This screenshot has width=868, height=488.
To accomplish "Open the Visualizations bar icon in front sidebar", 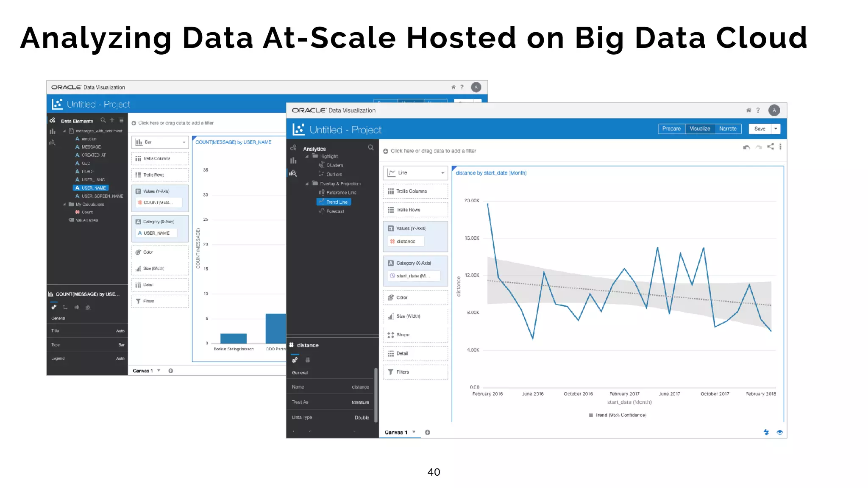I will [x=293, y=161].
